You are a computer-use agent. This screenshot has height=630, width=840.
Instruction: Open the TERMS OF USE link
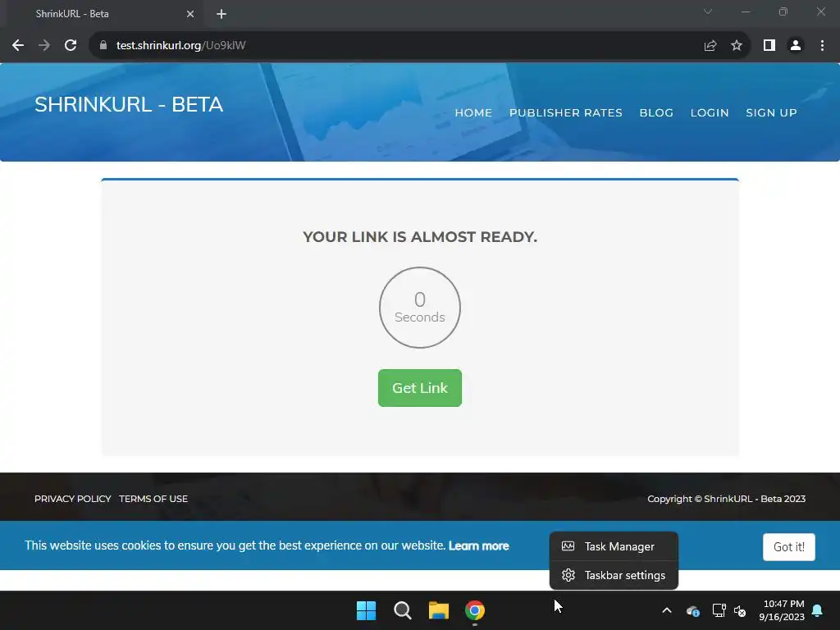pos(153,499)
